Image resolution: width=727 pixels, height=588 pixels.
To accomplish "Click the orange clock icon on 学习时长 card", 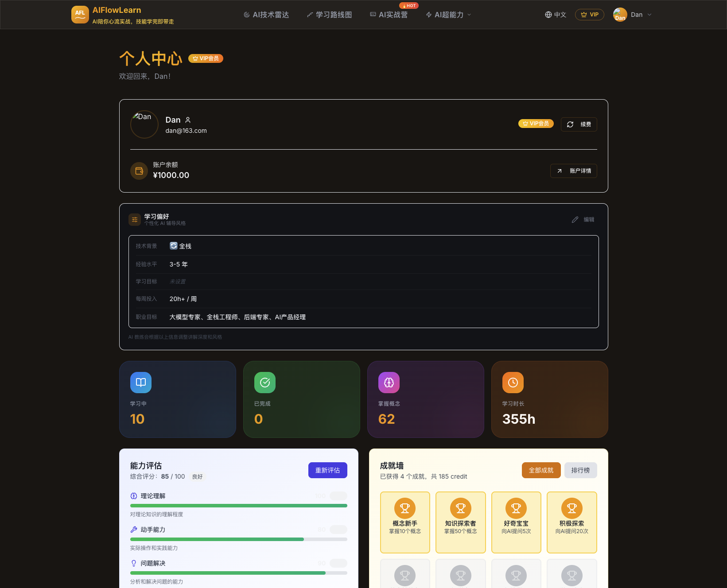I will [x=513, y=383].
